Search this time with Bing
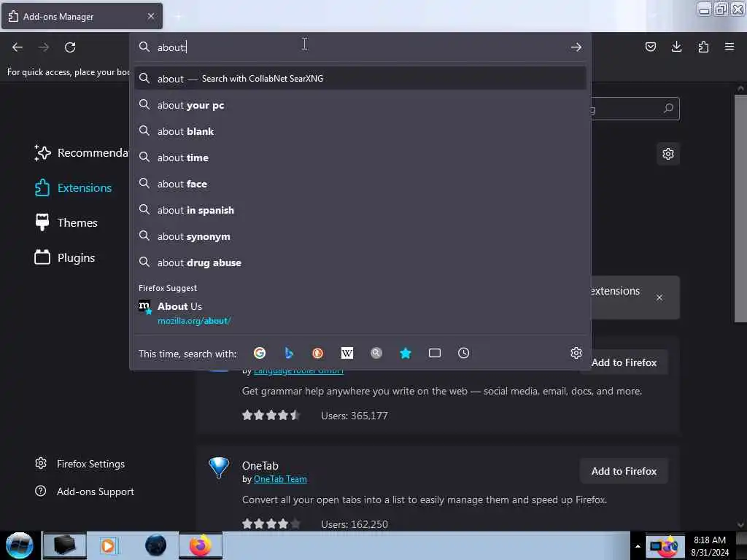Viewport: 747px width, 560px height. coord(289,353)
